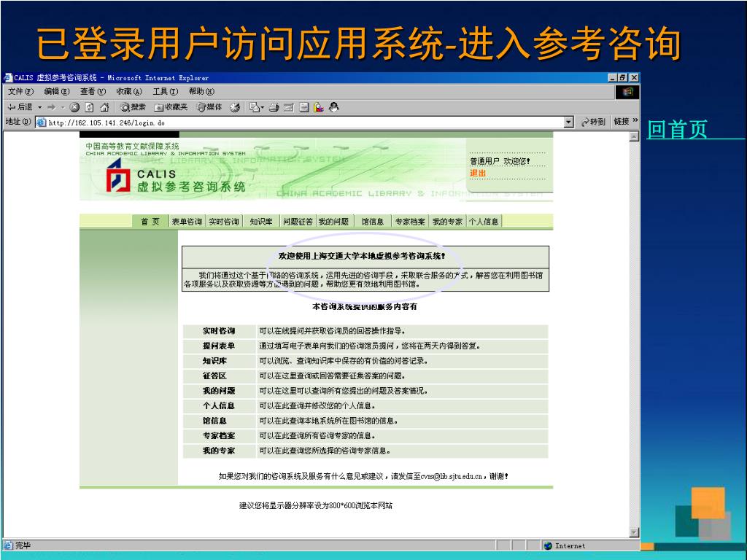Screen dimensions: 747x560
Task: Click the 退出 logout link
Action: click(x=478, y=173)
